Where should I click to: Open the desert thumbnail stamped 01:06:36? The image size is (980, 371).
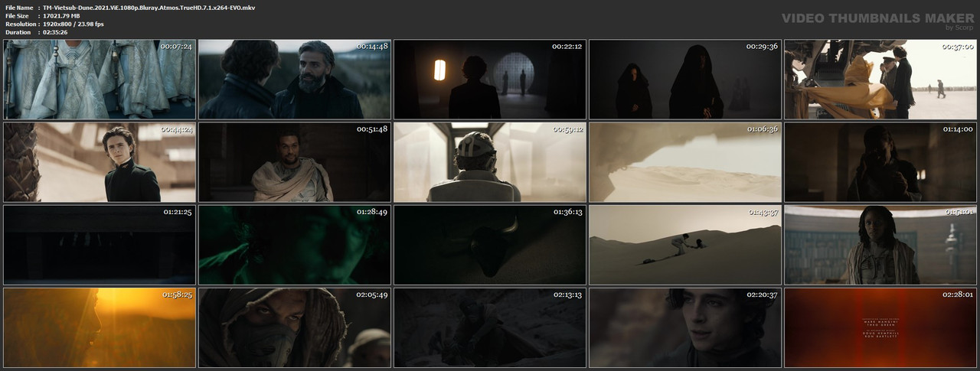pos(685,162)
